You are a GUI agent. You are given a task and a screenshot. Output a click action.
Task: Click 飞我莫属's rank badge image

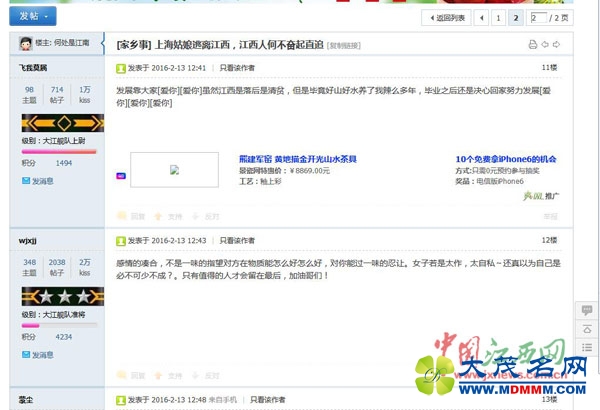(x=63, y=123)
